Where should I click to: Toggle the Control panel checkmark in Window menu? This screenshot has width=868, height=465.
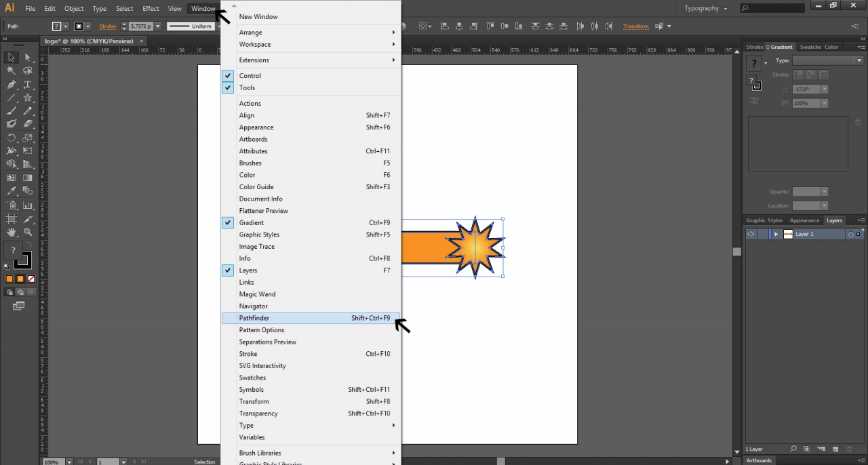click(x=228, y=76)
